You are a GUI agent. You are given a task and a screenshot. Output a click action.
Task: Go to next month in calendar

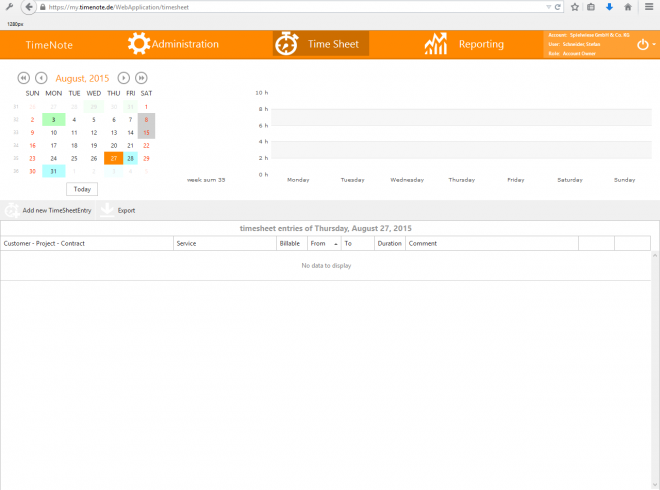124,78
